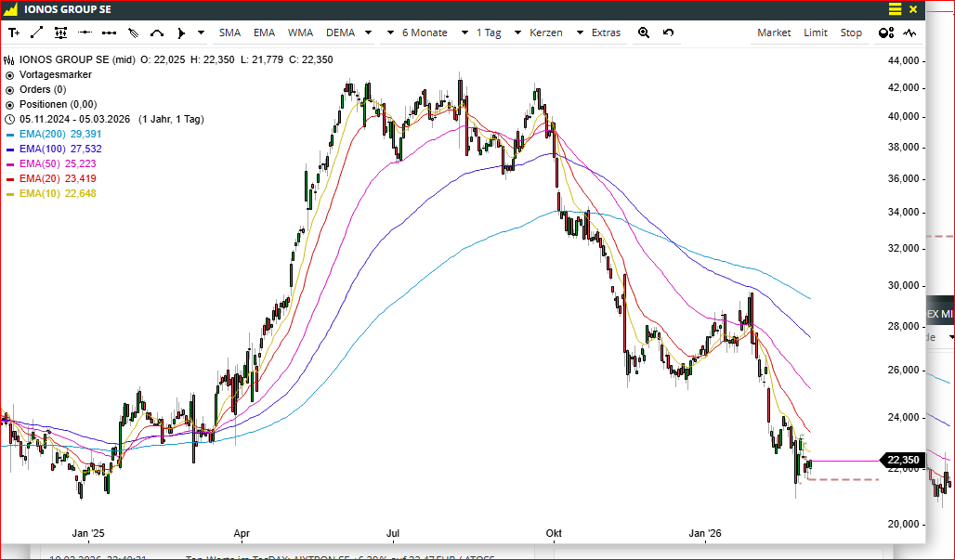Toggle the Orders (0) visibility marker

[9, 89]
